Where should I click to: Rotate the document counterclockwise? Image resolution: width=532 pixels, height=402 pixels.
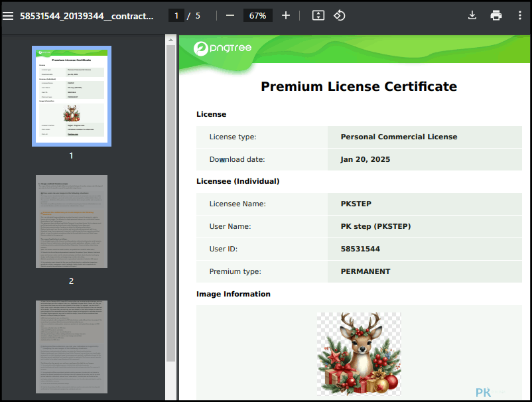pyautogui.click(x=339, y=16)
